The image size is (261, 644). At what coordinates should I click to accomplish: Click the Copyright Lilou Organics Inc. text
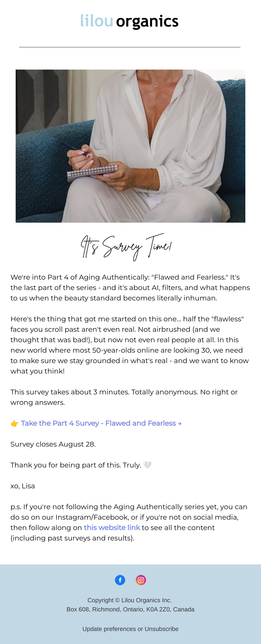pos(129,600)
